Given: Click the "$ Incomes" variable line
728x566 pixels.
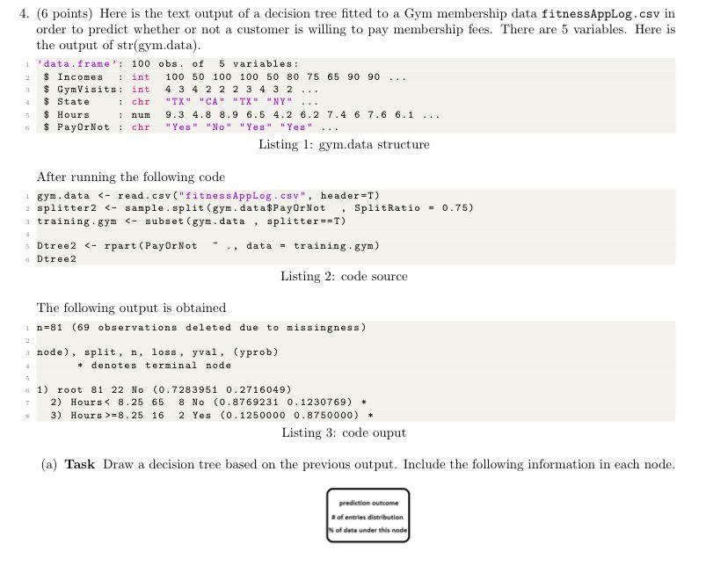Looking at the screenshot, I should tap(225, 77).
